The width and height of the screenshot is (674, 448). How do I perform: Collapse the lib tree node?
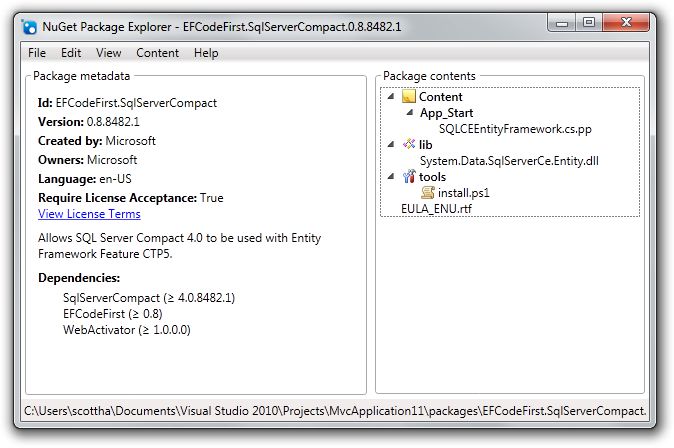pyautogui.click(x=391, y=144)
